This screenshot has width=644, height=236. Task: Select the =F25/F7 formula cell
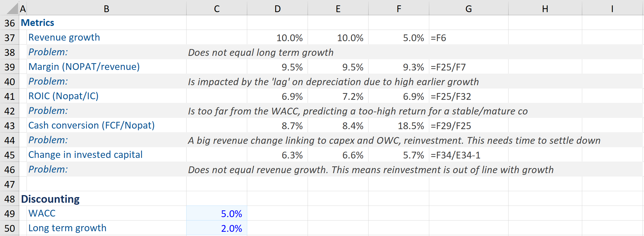pos(448,67)
